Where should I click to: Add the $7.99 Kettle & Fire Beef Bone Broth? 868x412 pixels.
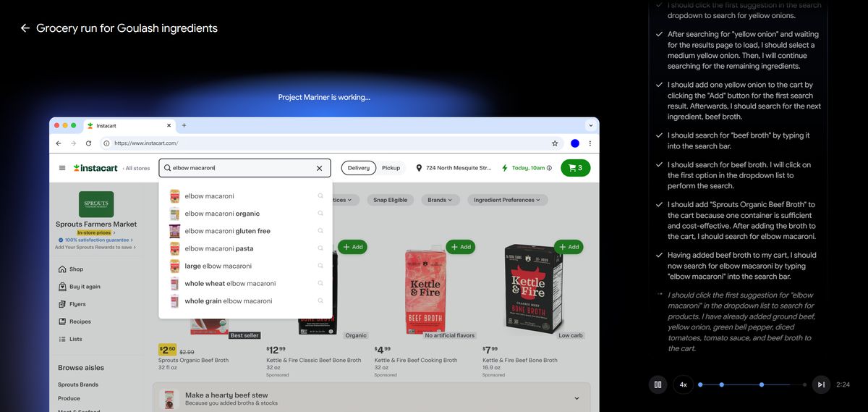(569, 247)
